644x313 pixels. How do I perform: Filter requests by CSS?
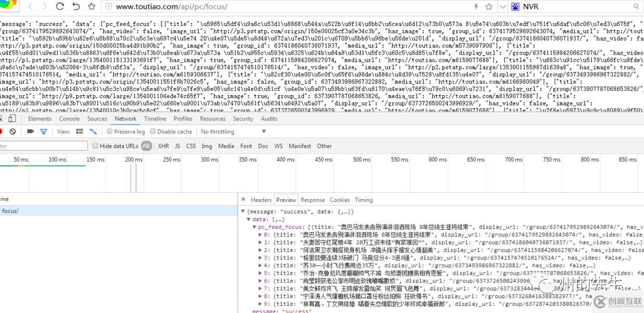(x=191, y=146)
